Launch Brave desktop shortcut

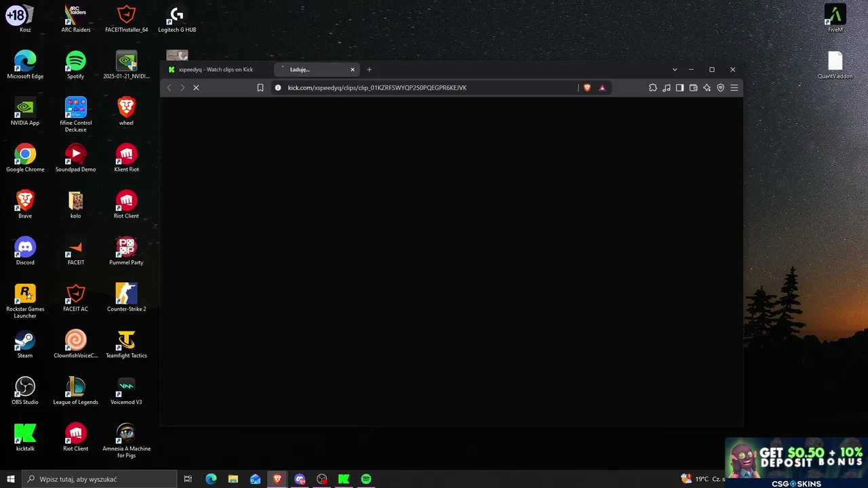25,205
